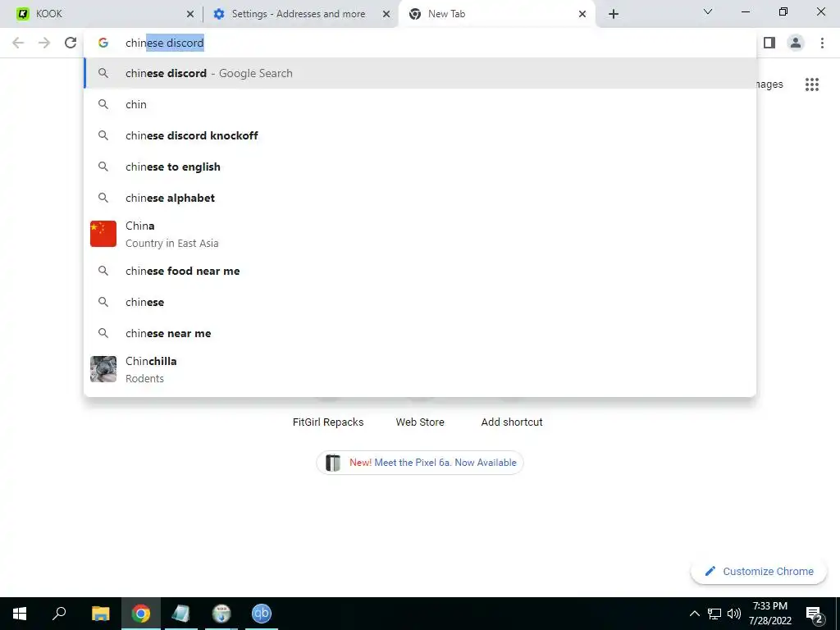This screenshot has width=840, height=630.
Task: Go forward to next page
Action: pos(44,43)
